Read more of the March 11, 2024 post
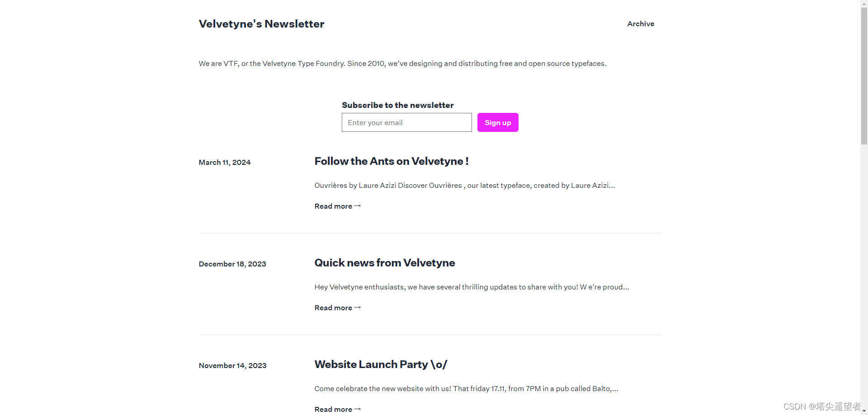 [338, 206]
